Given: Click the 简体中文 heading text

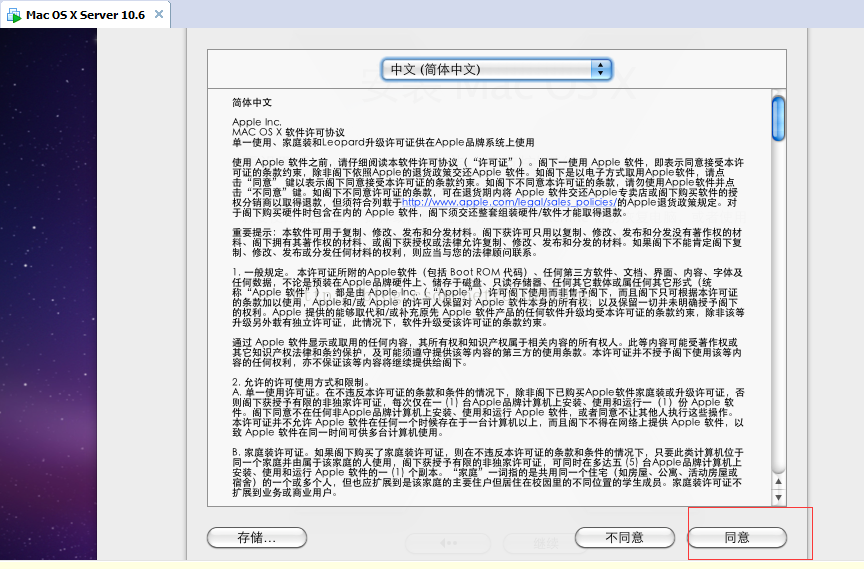Looking at the screenshot, I should point(252,102).
